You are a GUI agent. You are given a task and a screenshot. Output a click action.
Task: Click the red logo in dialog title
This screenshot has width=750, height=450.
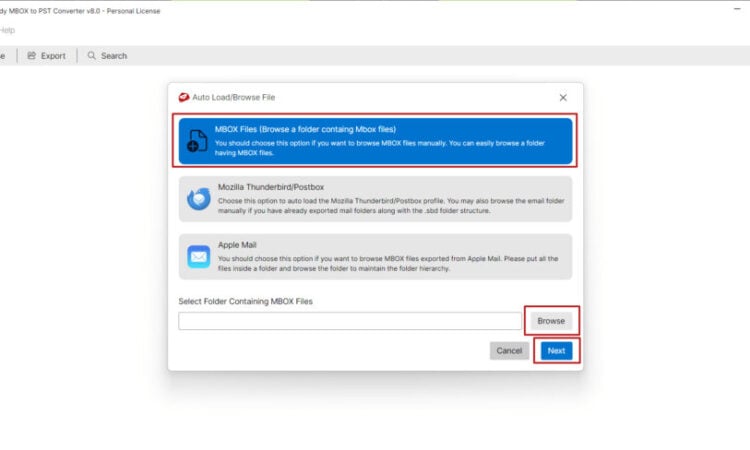(184, 97)
